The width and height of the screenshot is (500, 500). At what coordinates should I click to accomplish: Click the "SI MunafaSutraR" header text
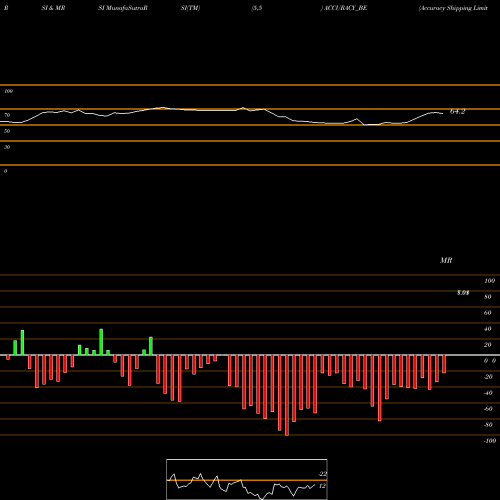click(123, 8)
